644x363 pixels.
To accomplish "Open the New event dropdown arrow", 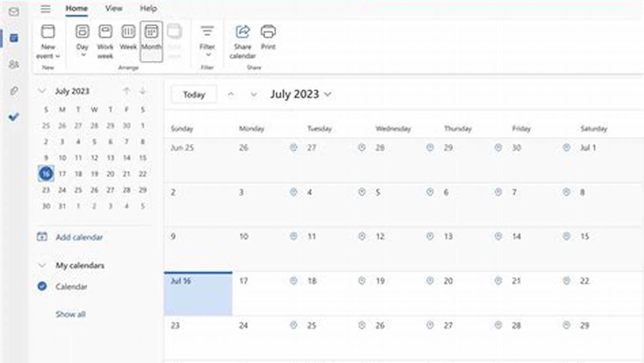I will point(57,56).
